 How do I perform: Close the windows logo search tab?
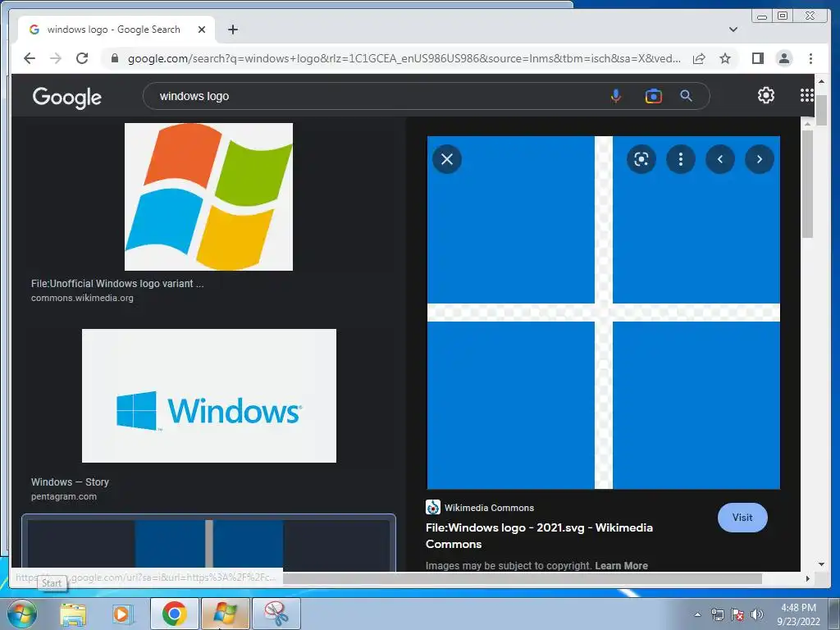coord(202,30)
